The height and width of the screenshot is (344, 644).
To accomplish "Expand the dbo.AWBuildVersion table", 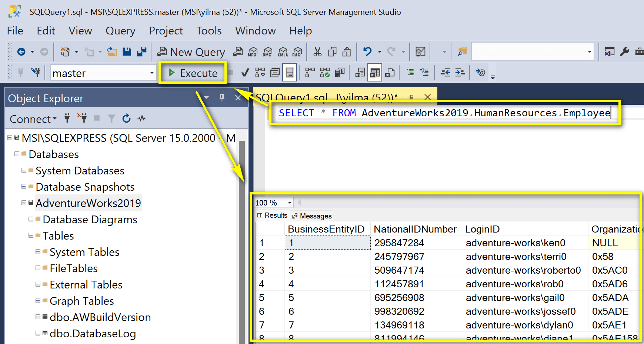I will point(38,317).
